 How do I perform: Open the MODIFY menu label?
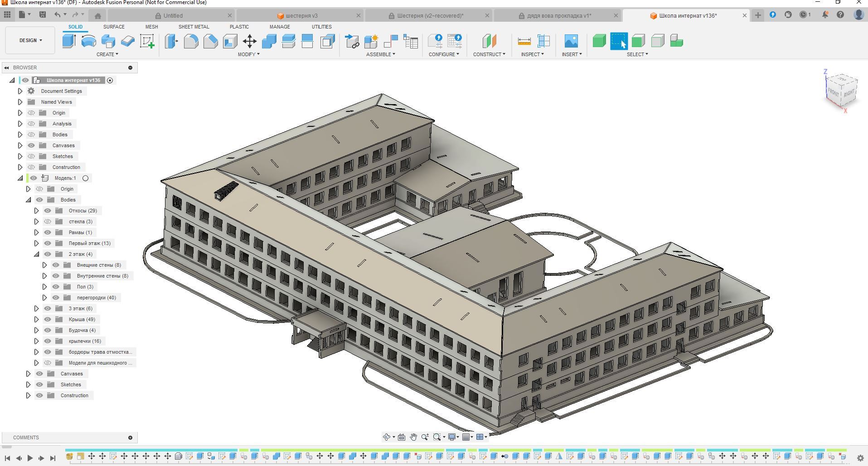tap(248, 54)
